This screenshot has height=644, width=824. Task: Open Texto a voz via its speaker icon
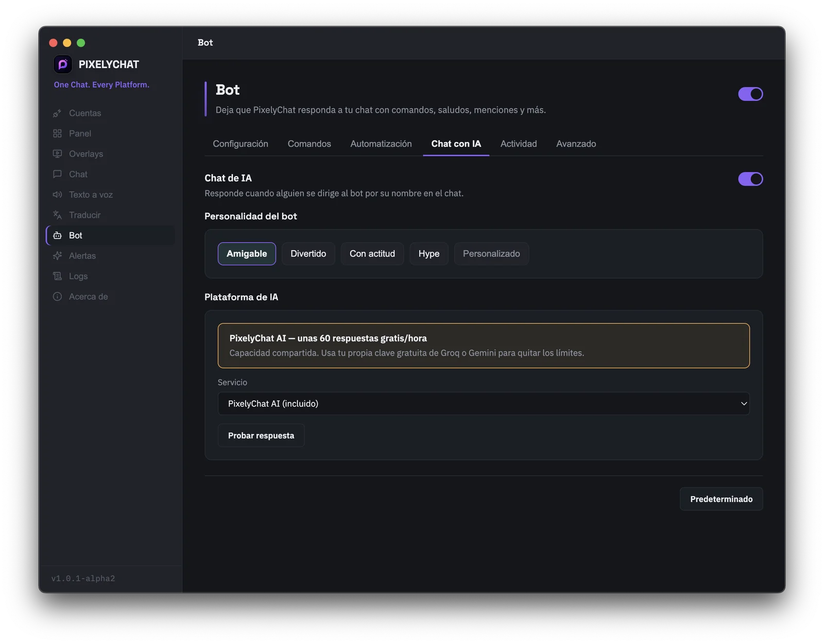[x=57, y=195]
